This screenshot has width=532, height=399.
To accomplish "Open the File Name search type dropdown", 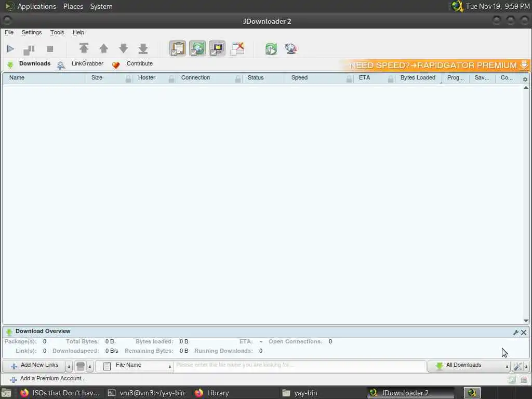I will point(135,366).
